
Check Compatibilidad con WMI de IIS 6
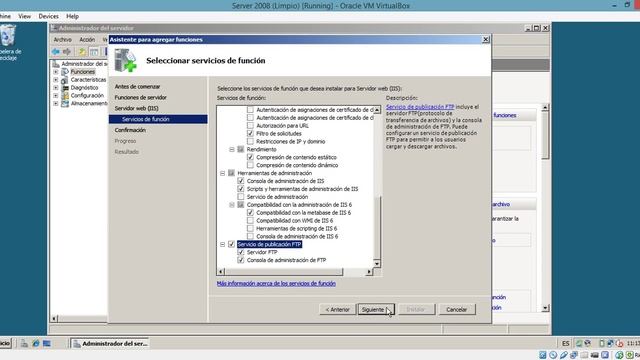tap(250, 220)
